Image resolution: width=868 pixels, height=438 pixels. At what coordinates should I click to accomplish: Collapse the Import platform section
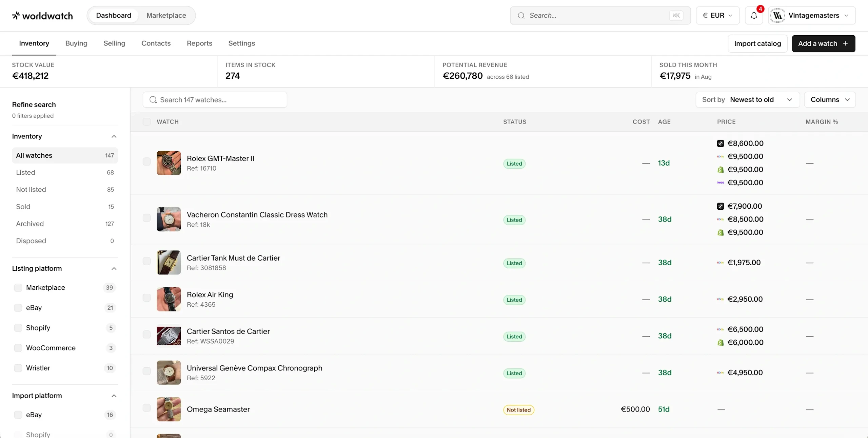pos(114,396)
